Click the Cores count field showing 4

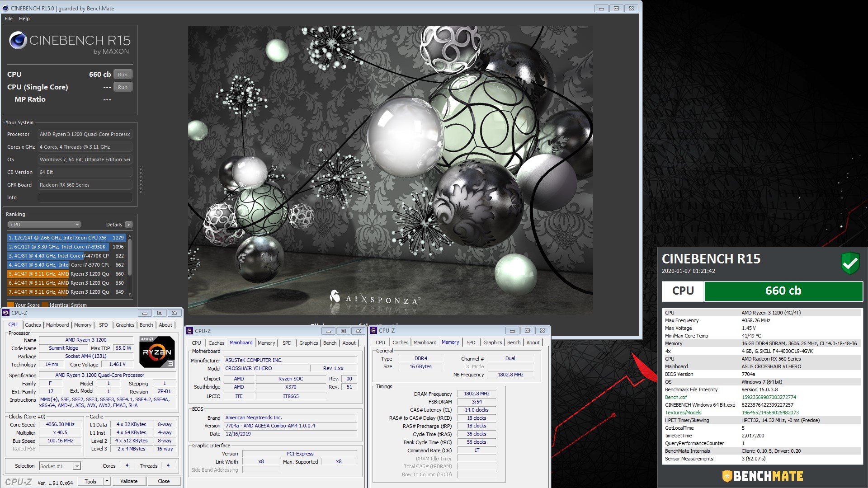click(127, 466)
